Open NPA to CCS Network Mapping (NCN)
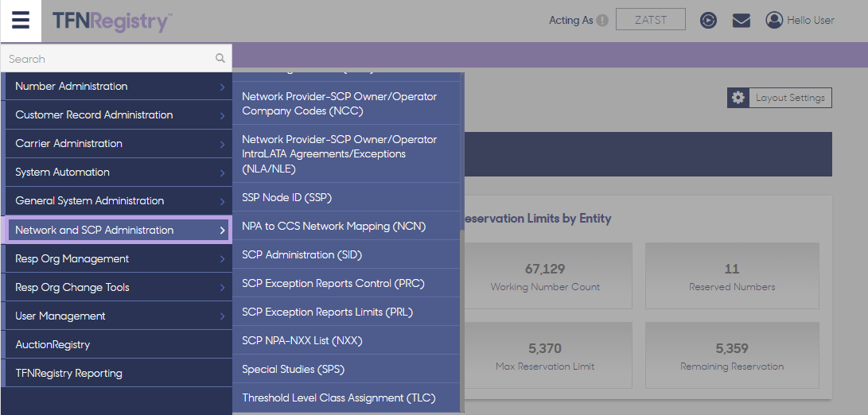The height and width of the screenshot is (415, 868). pos(346,227)
